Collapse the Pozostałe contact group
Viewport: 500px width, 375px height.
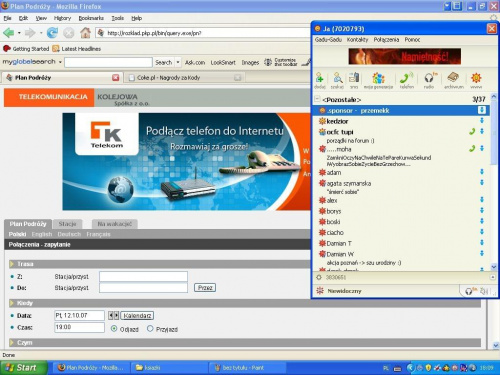[x=317, y=99]
